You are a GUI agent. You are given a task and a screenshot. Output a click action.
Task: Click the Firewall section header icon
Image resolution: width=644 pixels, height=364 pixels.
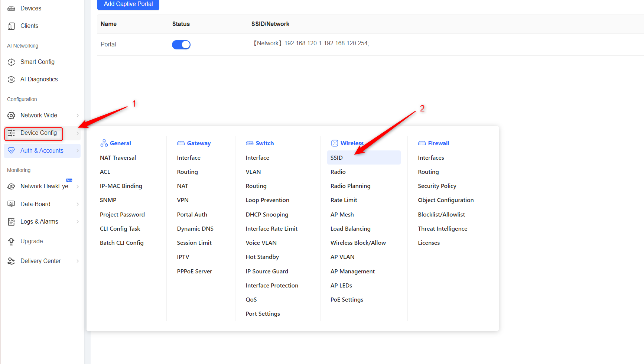click(422, 143)
